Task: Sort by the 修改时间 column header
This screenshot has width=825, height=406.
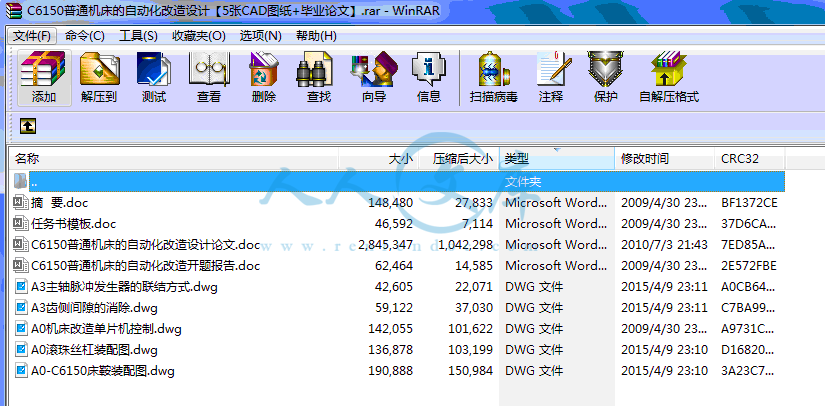Action: click(x=665, y=158)
